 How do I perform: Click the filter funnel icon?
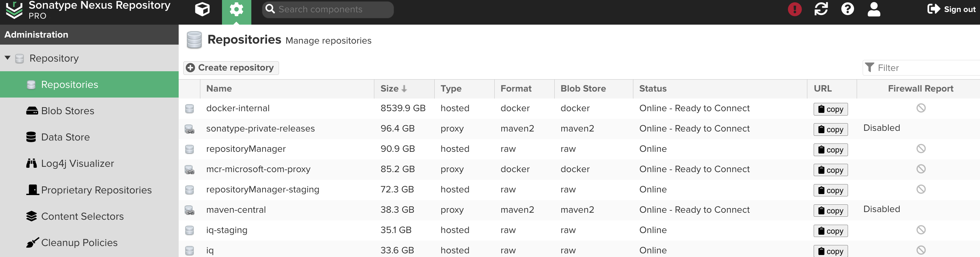pyautogui.click(x=869, y=68)
